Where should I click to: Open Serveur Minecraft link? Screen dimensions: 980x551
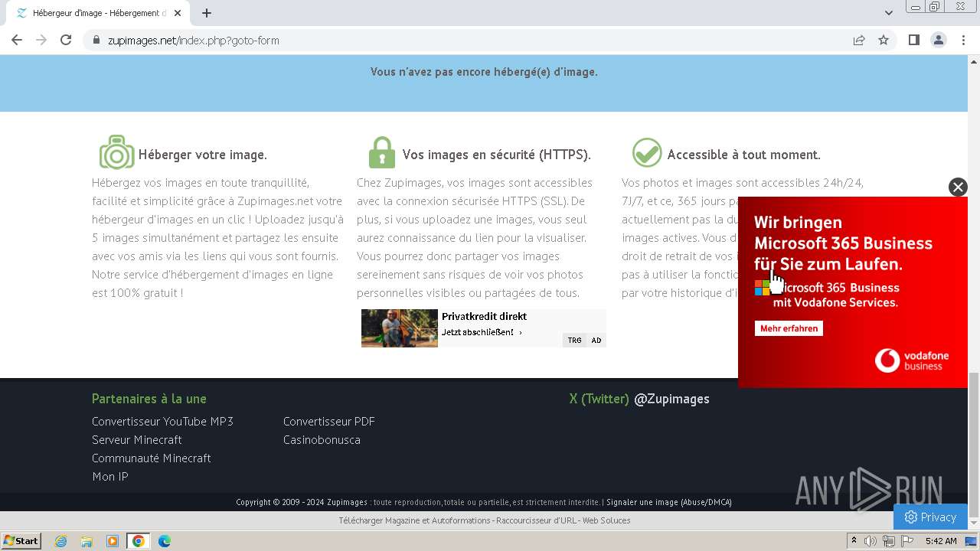pyautogui.click(x=137, y=440)
